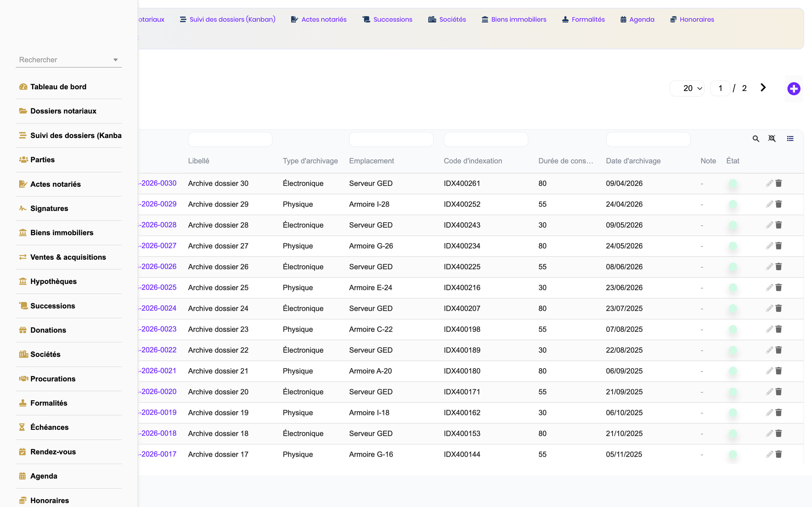812x507 pixels.
Task: Edit Archive dossier 19 with pencil icon
Action: (x=769, y=413)
